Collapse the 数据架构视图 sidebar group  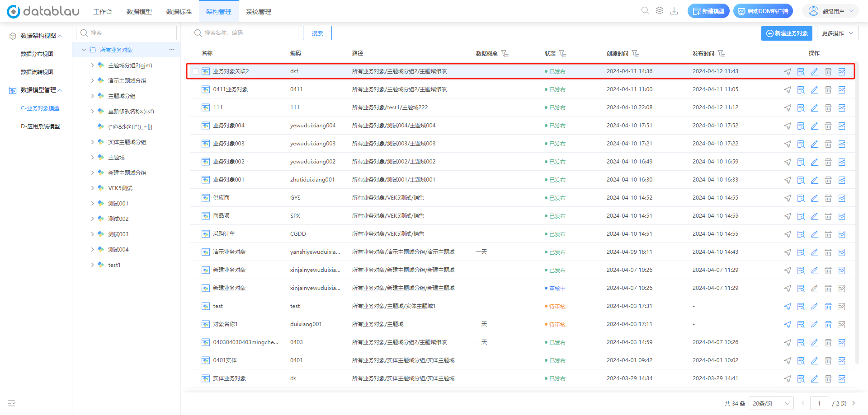coord(60,36)
